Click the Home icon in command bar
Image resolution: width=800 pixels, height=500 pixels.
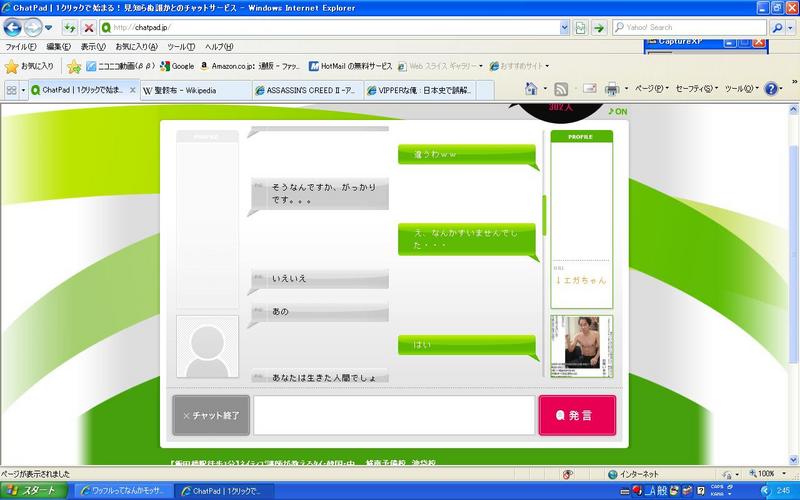531,89
